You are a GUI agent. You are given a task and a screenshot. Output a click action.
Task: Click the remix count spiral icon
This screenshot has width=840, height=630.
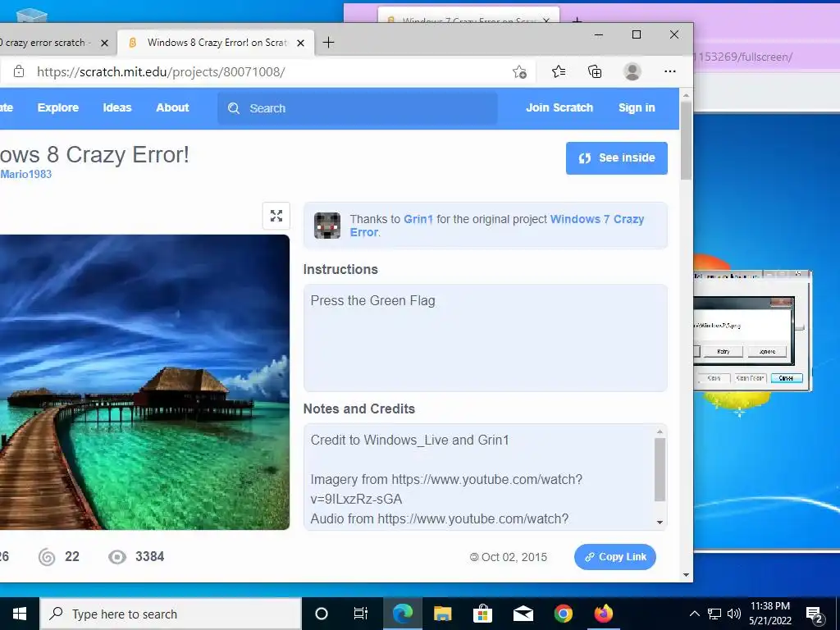(x=47, y=557)
